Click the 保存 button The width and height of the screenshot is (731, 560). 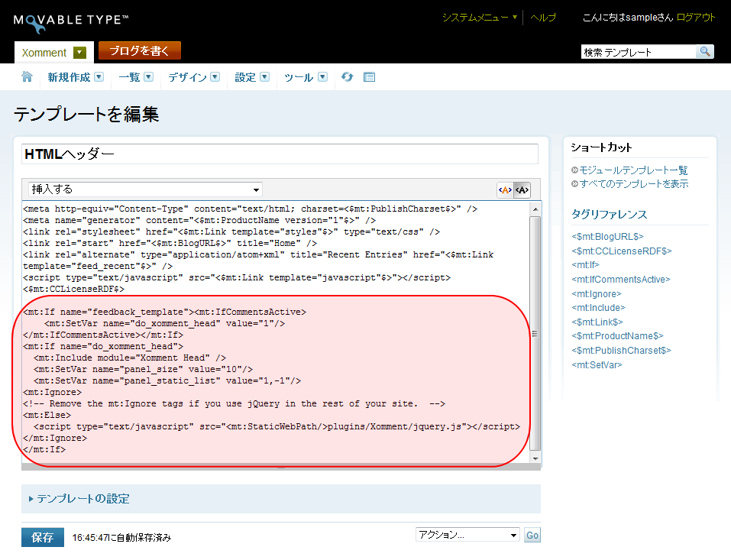point(43,537)
